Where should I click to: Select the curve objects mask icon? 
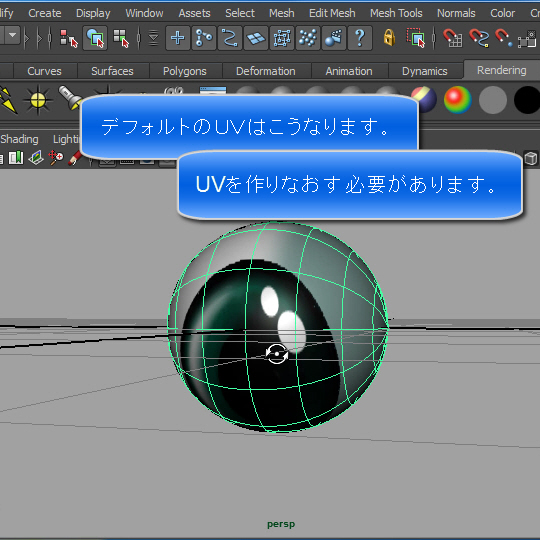[x=230, y=38]
